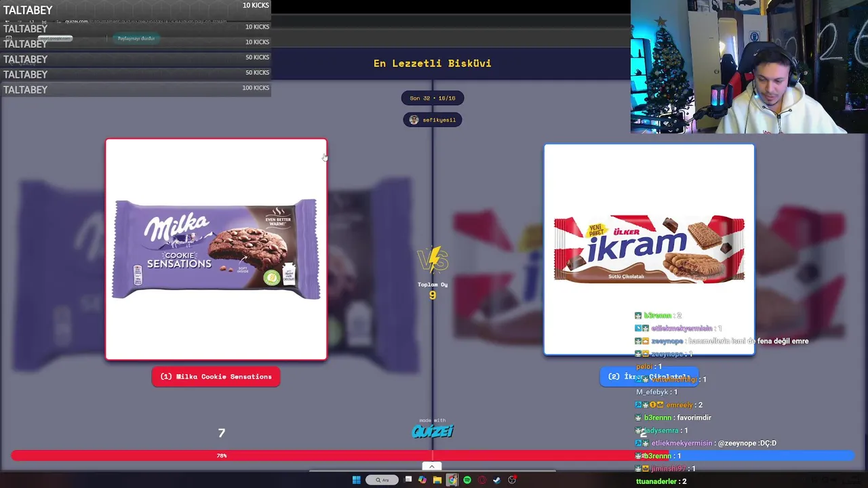The width and height of the screenshot is (868, 488).
Task: Click chat username M_efebyk
Action: tap(652, 392)
